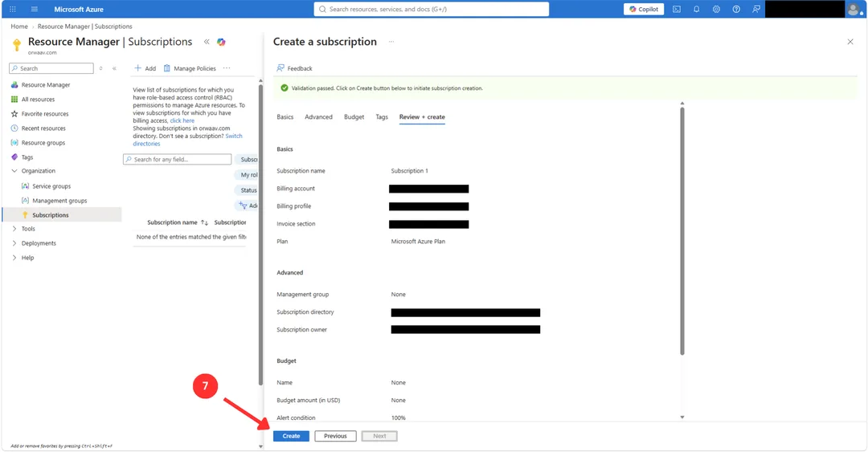The height and width of the screenshot is (452, 868).
Task: Open Service groups in sidebar
Action: click(x=51, y=186)
